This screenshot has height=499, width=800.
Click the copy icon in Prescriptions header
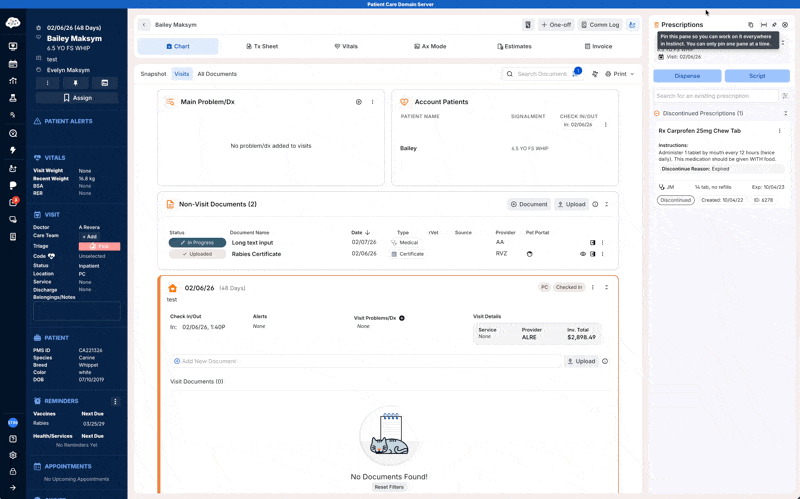click(x=751, y=25)
